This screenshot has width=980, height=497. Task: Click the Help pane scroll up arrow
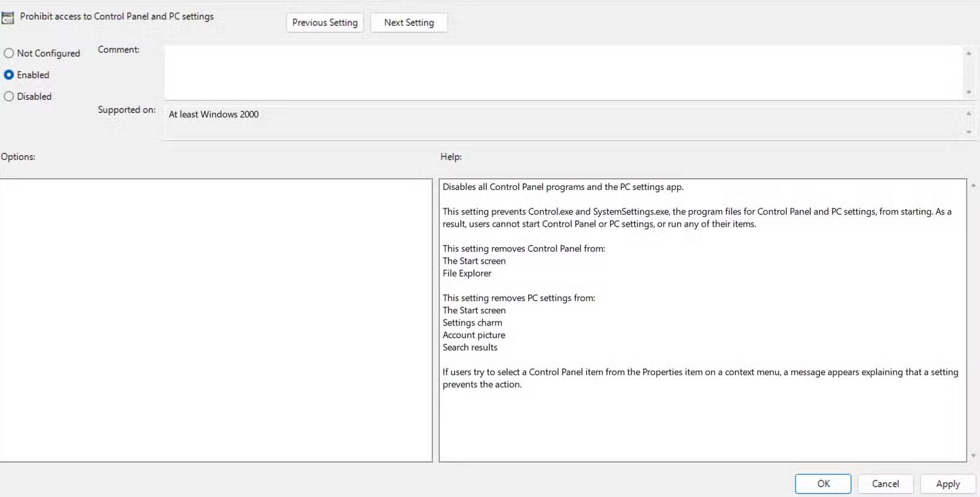click(973, 186)
